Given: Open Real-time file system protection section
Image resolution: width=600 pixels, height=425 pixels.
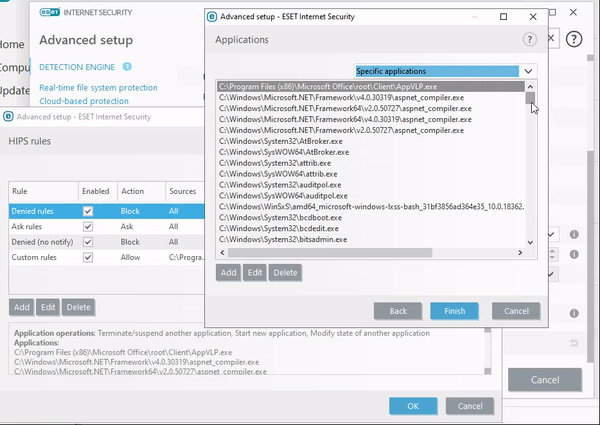Looking at the screenshot, I should [x=98, y=88].
